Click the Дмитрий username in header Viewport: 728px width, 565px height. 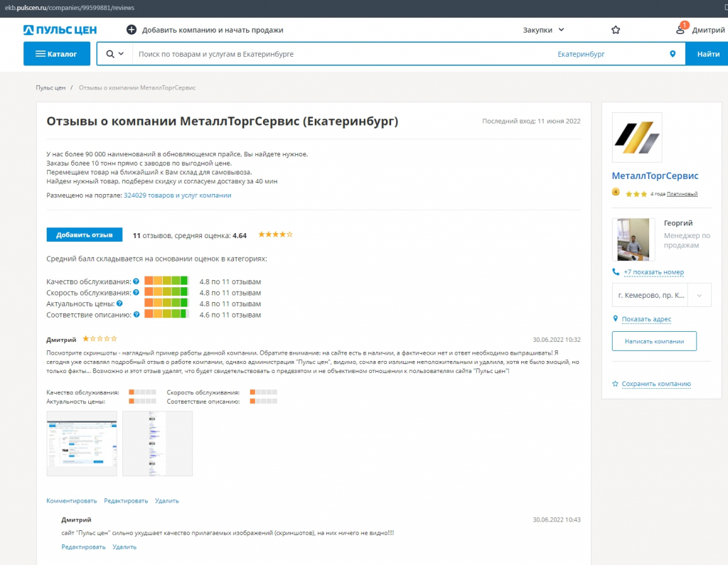pos(708,30)
